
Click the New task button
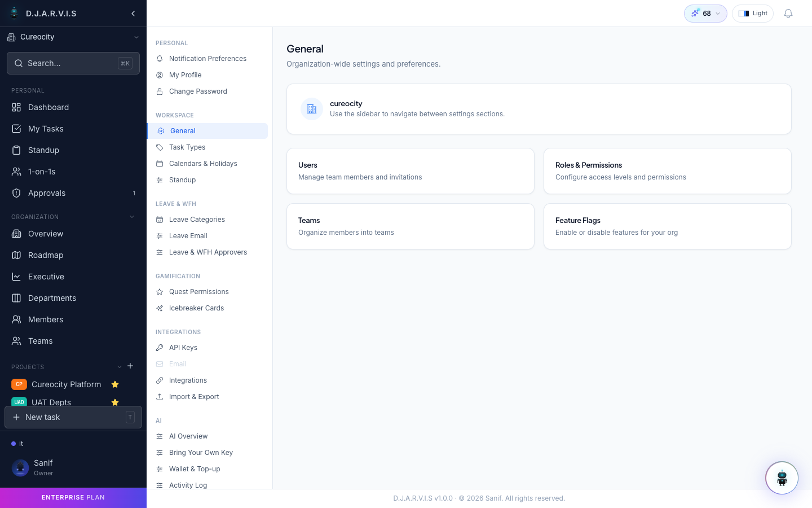[x=73, y=417]
